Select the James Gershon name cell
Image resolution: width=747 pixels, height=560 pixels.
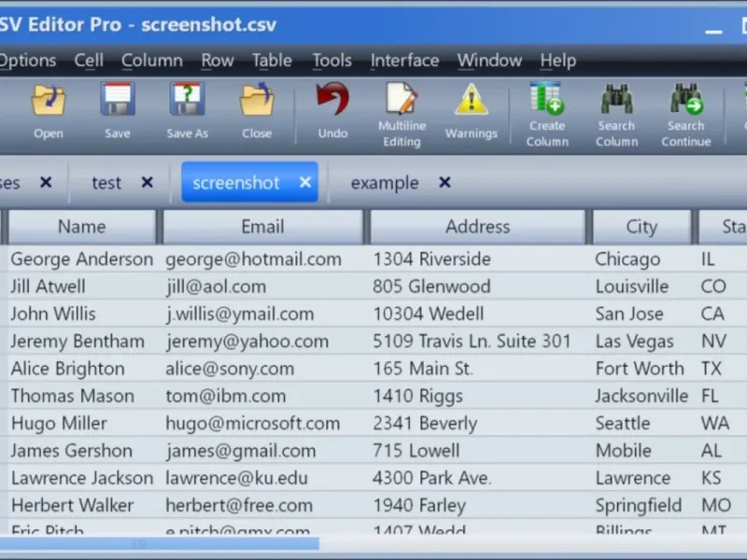point(82,451)
